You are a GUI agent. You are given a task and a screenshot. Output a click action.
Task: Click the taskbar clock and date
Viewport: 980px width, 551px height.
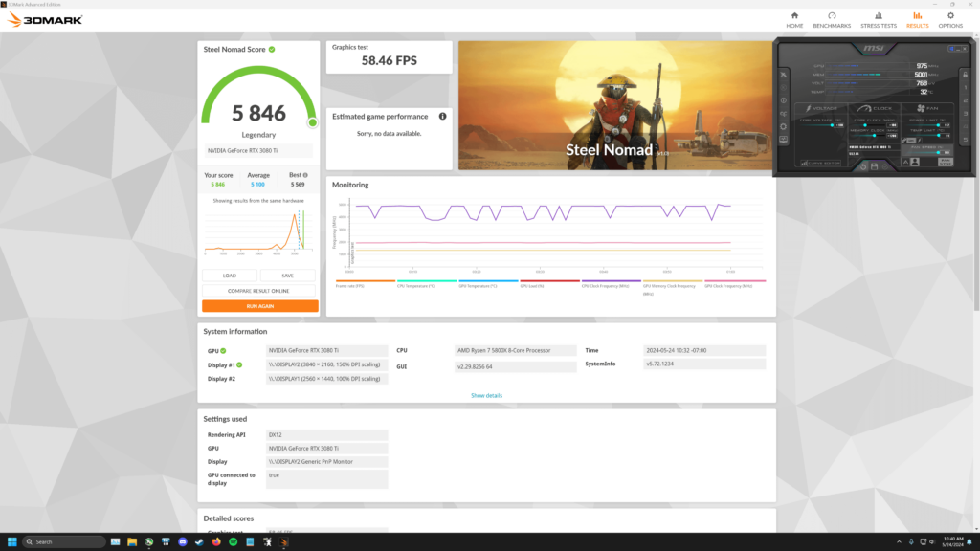pyautogui.click(x=953, y=541)
